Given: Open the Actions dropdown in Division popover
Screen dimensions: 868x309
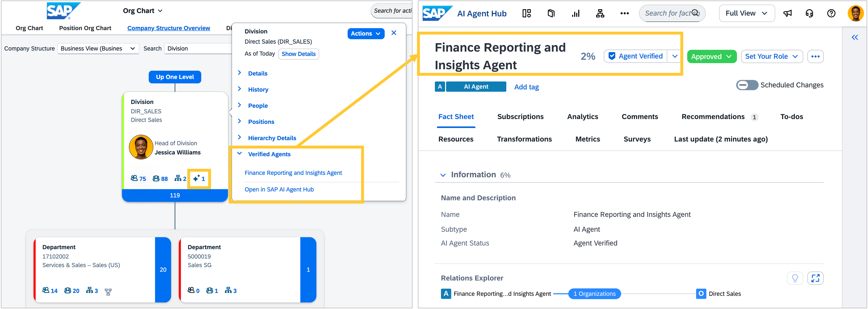Looking at the screenshot, I should tap(366, 34).
